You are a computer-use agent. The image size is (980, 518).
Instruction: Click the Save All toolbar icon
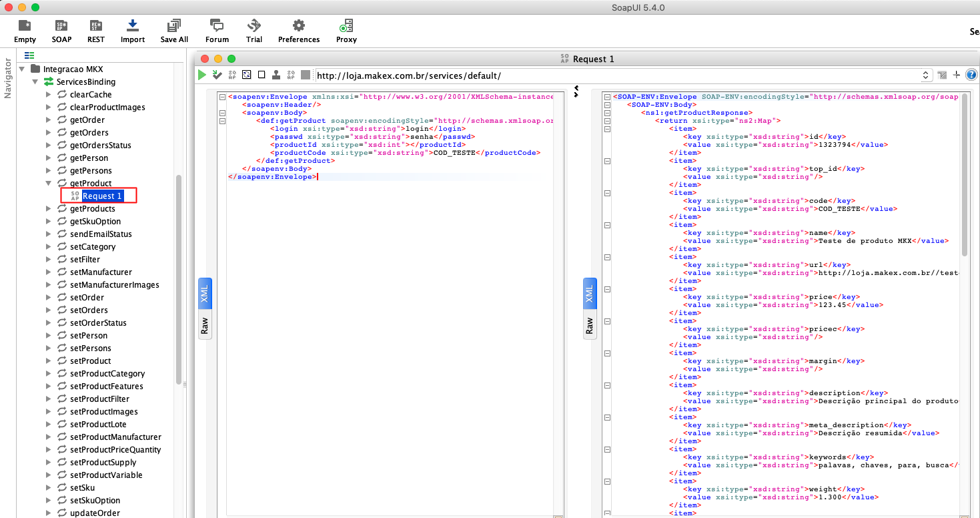click(174, 31)
